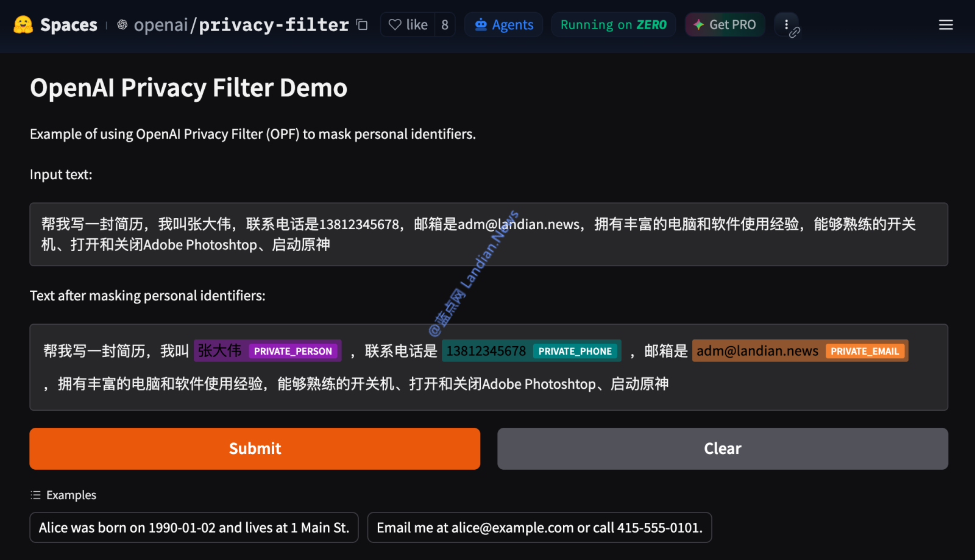975x560 pixels.
Task: Click the orange Submit button
Action: point(255,448)
